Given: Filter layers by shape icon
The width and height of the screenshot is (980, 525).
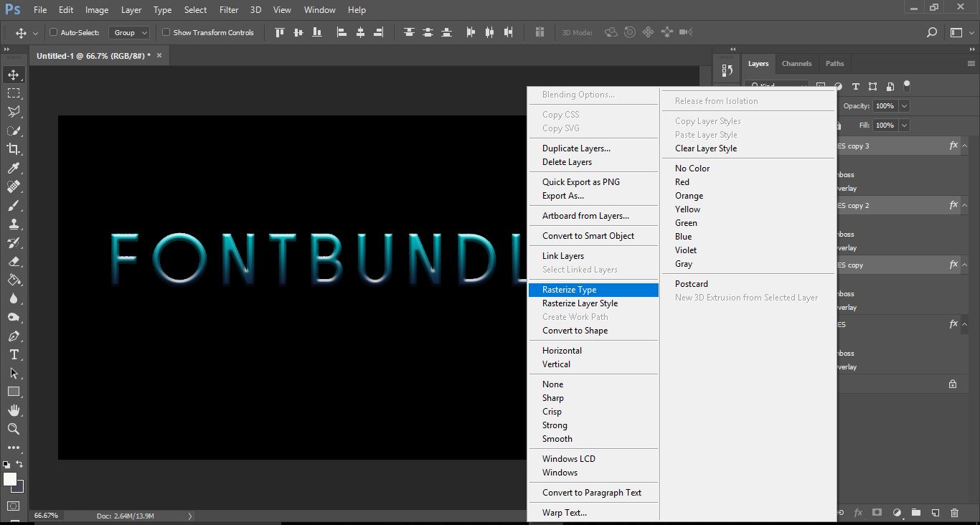Looking at the screenshot, I should pyautogui.click(x=872, y=86).
